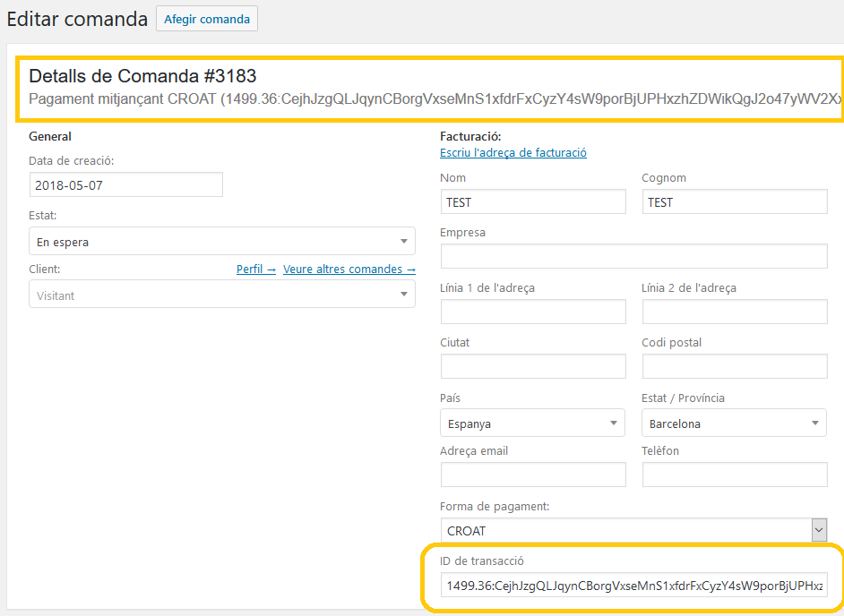This screenshot has width=844, height=616.
Task: Click the Adreça email input field
Action: pos(533,475)
